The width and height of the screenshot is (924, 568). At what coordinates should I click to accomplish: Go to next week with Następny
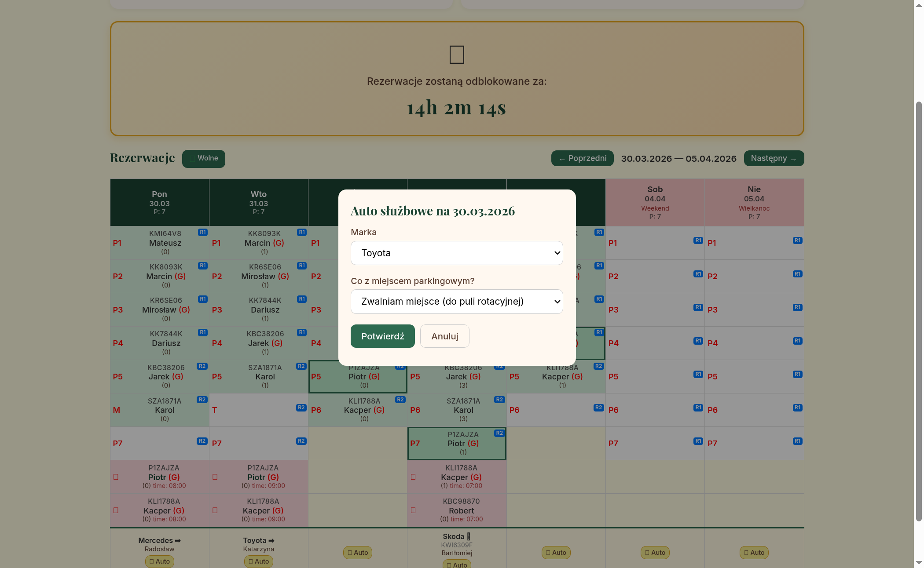(774, 158)
